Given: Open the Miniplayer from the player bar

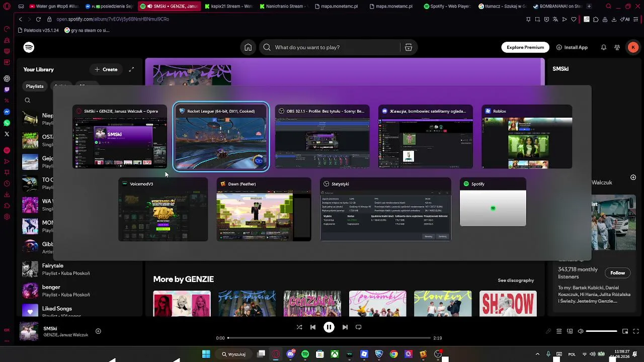Looking at the screenshot, I should click(x=625, y=331).
